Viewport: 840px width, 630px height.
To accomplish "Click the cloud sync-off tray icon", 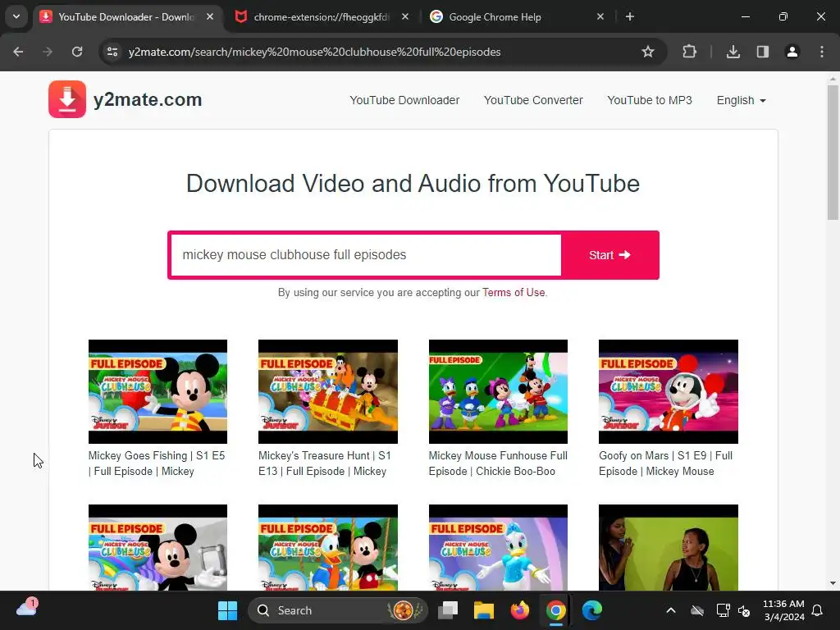I will (x=697, y=610).
